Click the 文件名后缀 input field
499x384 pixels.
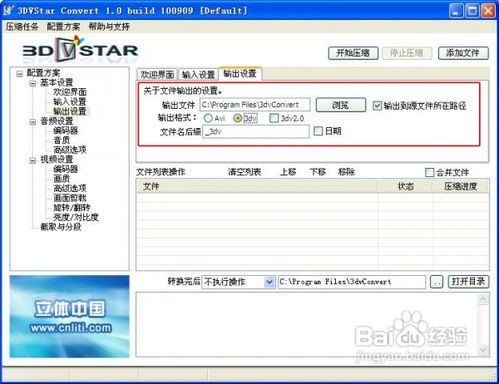tap(256, 132)
